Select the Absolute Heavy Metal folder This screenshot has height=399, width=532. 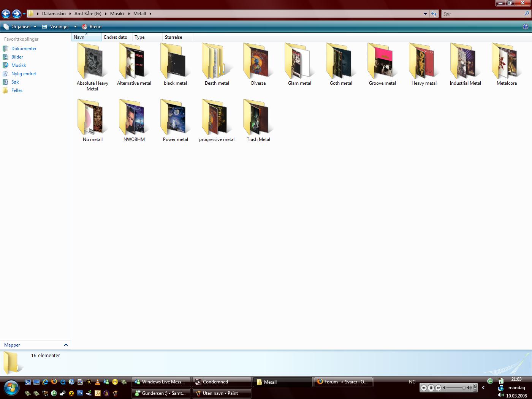92,66
